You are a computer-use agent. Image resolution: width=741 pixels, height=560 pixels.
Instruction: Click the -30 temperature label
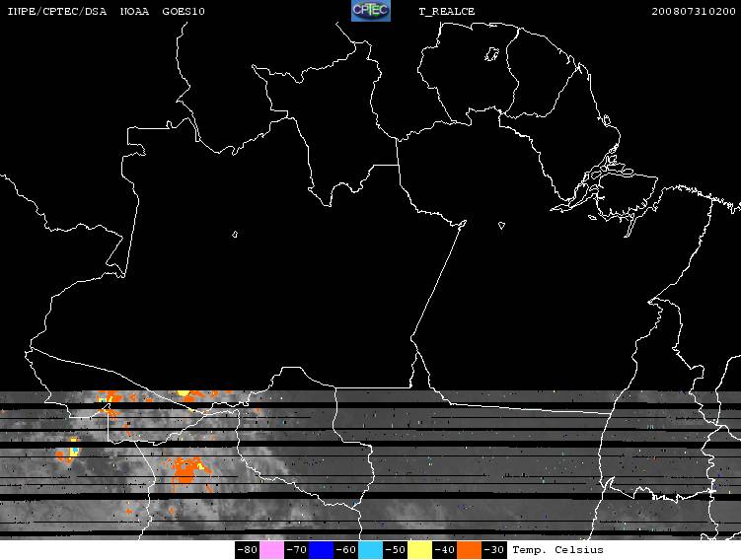click(x=494, y=550)
